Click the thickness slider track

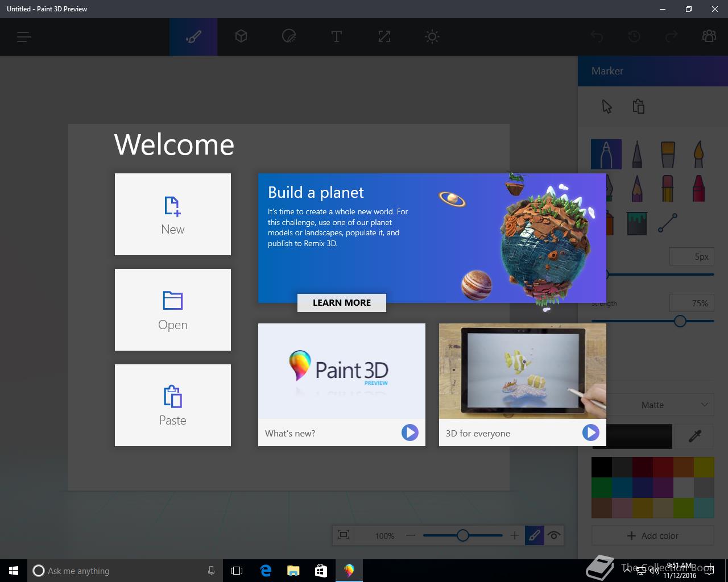pos(660,275)
